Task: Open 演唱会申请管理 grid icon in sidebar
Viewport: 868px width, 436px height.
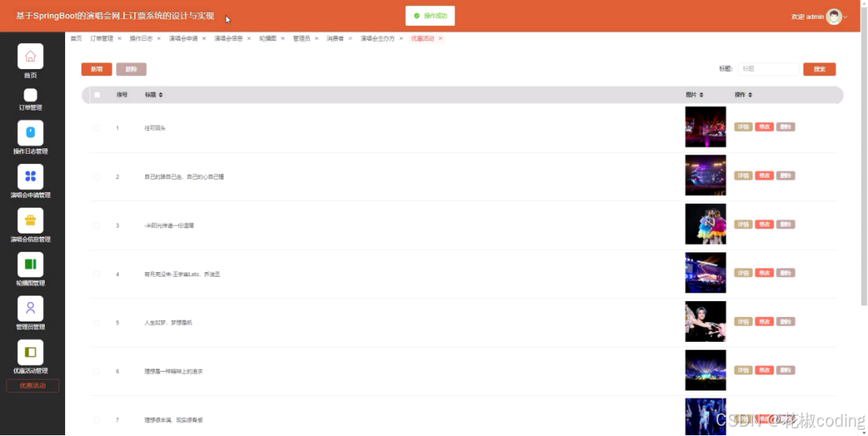Action: (31, 176)
